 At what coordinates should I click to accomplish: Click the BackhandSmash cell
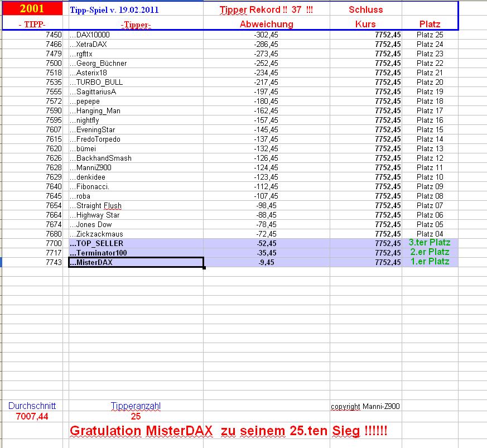(136, 158)
